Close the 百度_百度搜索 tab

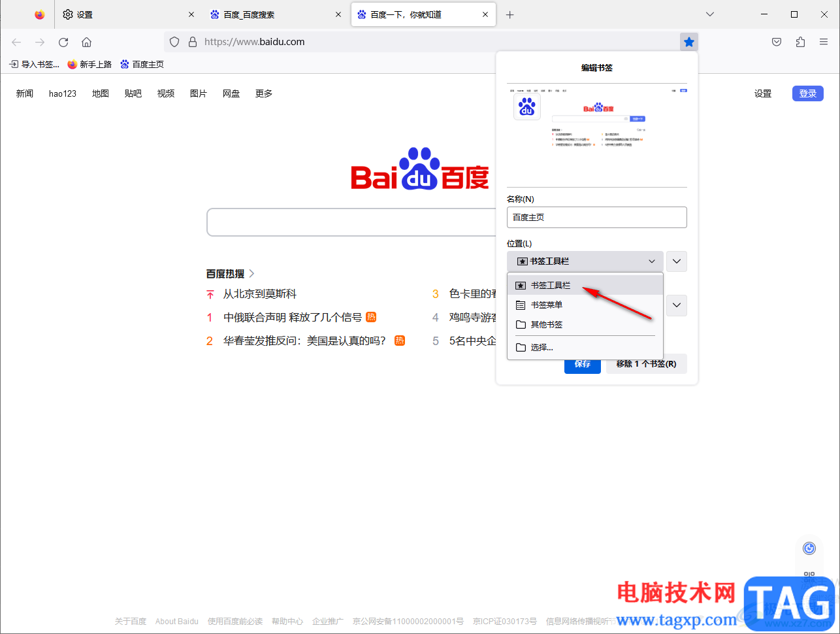pyautogui.click(x=338, y=14)
